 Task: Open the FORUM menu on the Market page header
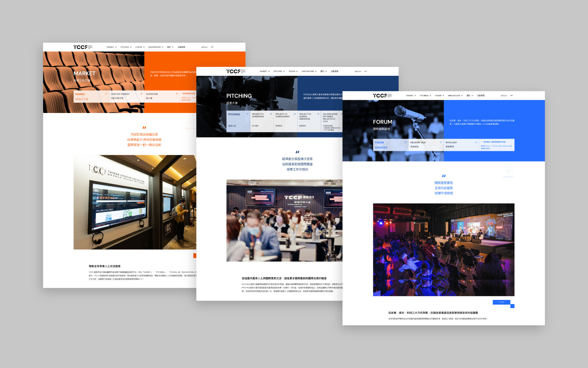pyautogui.click(x=140, y=47)
